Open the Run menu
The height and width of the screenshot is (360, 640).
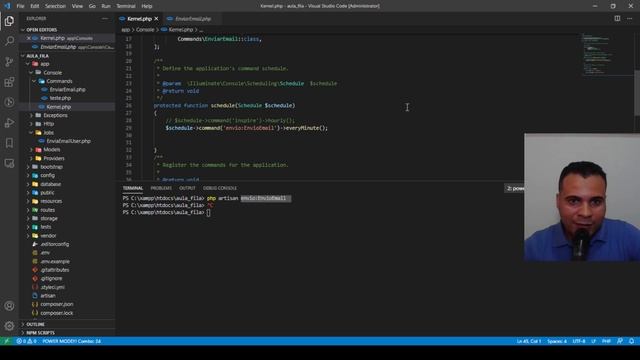pos(106,6)
